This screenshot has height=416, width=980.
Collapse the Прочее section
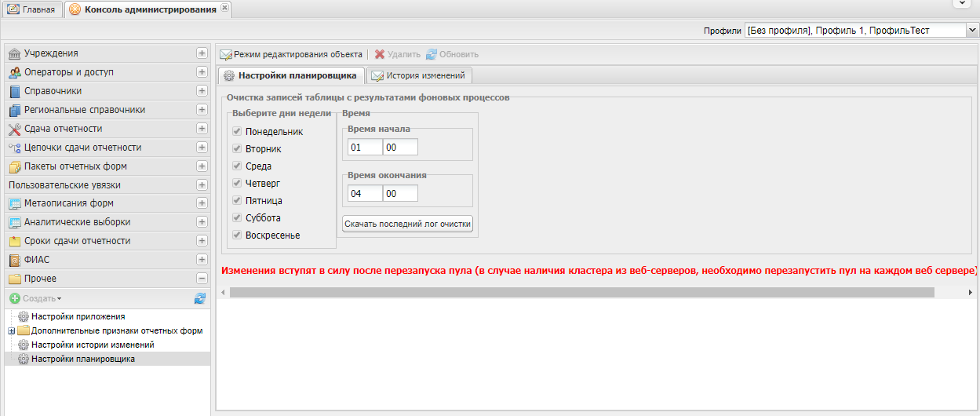(202, 279)
